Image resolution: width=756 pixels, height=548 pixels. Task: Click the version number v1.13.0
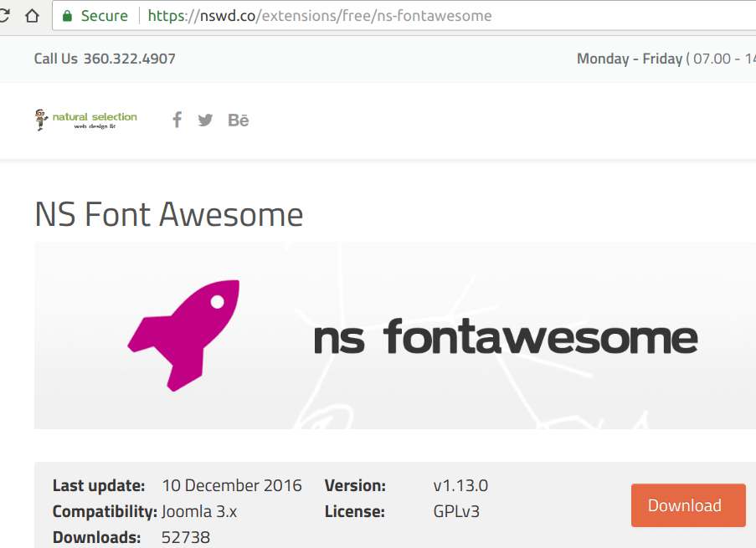pyautogui.click(x=460, y=485)
